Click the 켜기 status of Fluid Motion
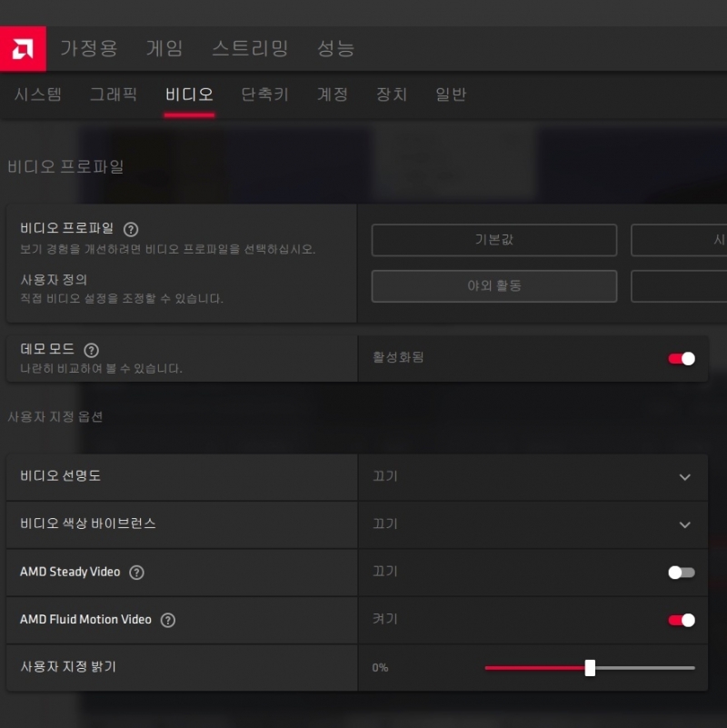 click(385, 619)
